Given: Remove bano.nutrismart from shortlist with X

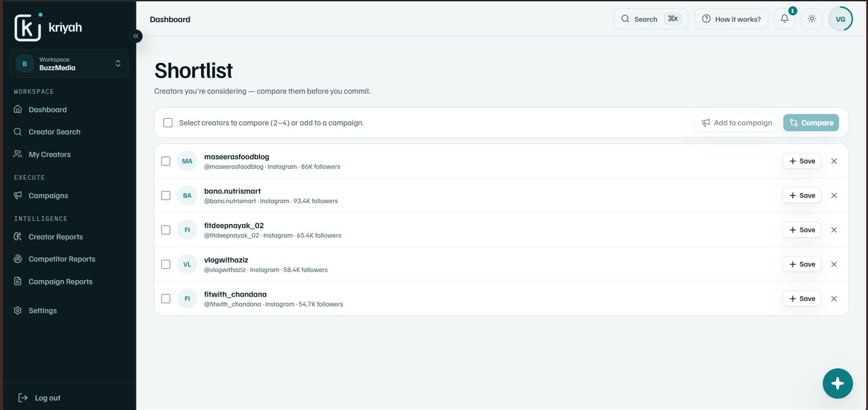Looking at the screenshot, I should coord(834,195).
